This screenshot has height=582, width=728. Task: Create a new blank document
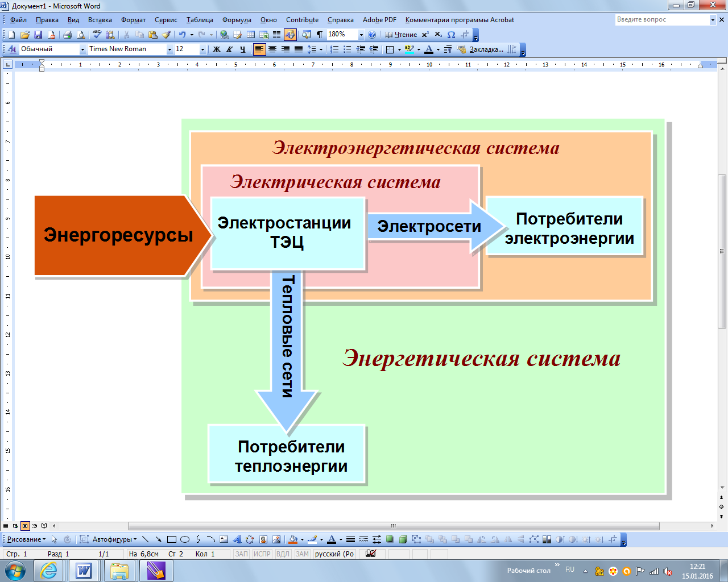click(11, 35)
